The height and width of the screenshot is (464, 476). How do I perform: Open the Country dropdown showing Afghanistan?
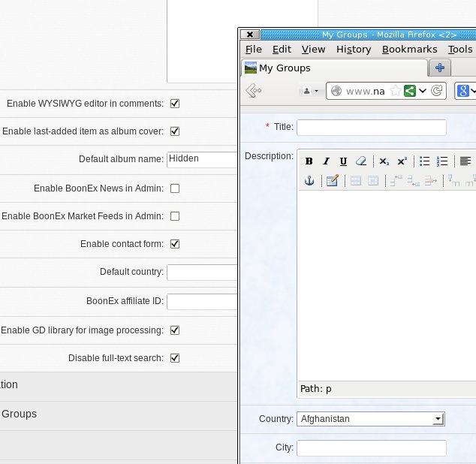370,419
